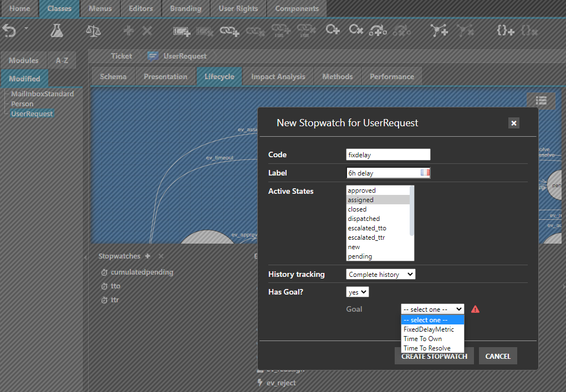Image resolution: width=566 pixels, height=392 pixels.
Task: Select MailInboxStandard in the Modified tree
Action: coord(42,94)
